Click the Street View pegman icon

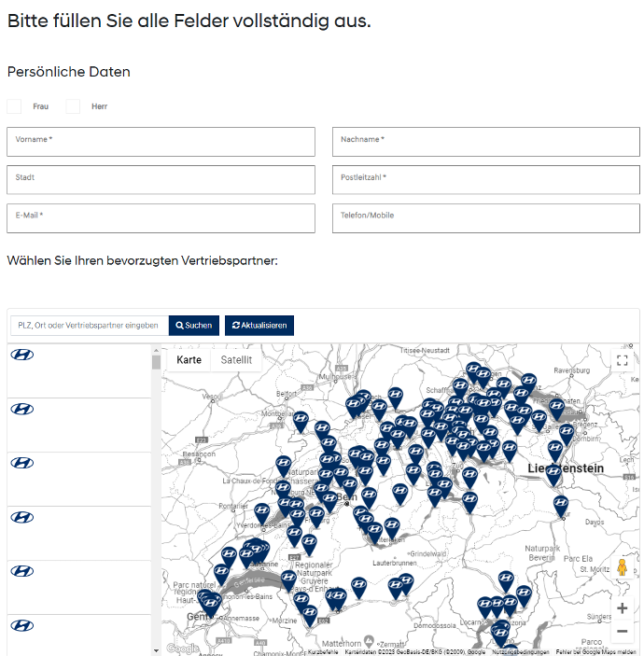623,567
